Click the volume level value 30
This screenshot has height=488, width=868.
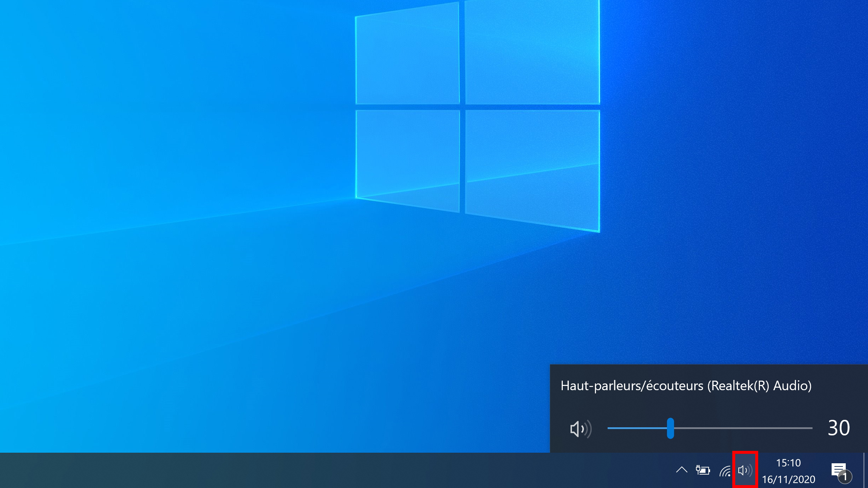click(839, 428)
